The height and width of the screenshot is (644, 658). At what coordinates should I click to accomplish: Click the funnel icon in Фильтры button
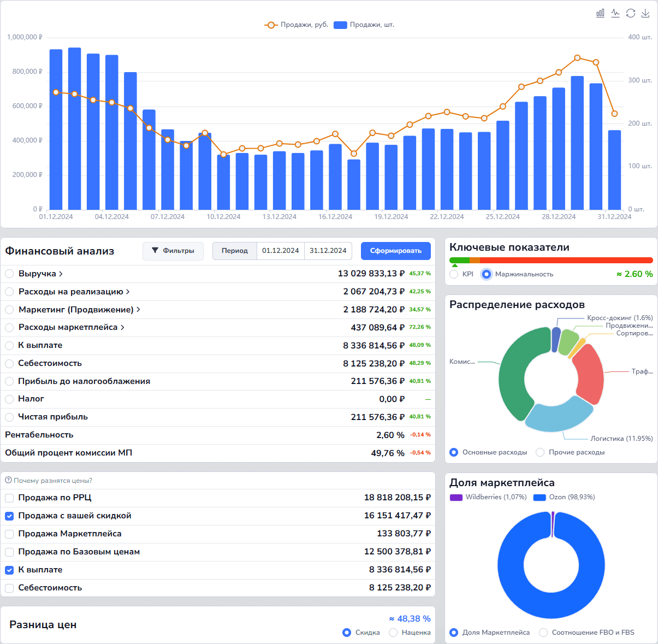pyautogui.click(x=155, y=251)
